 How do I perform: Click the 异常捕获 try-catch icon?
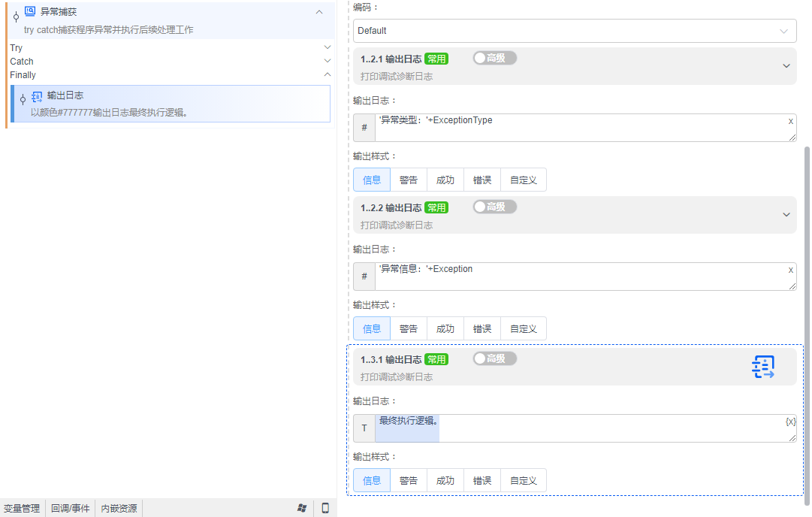tap(29, 11)
